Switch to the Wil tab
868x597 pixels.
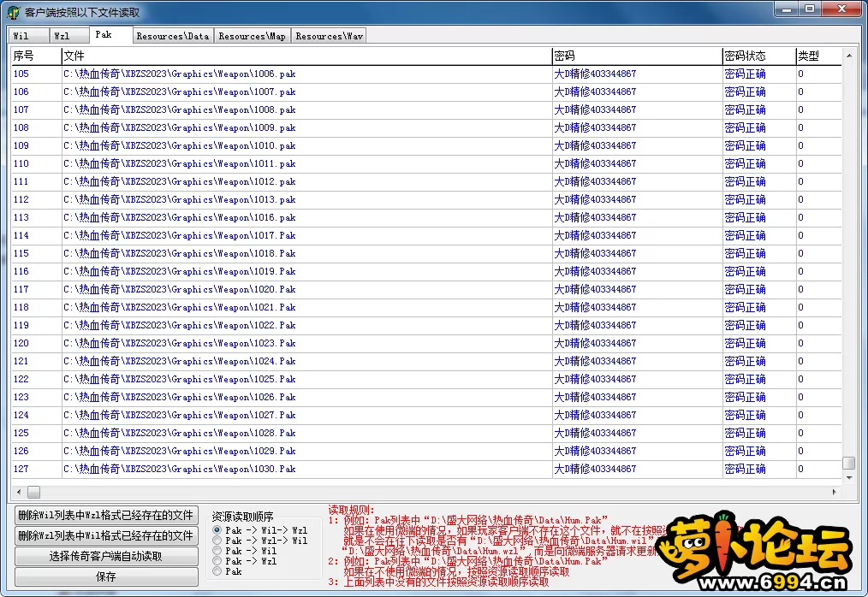tap(28, 36)
